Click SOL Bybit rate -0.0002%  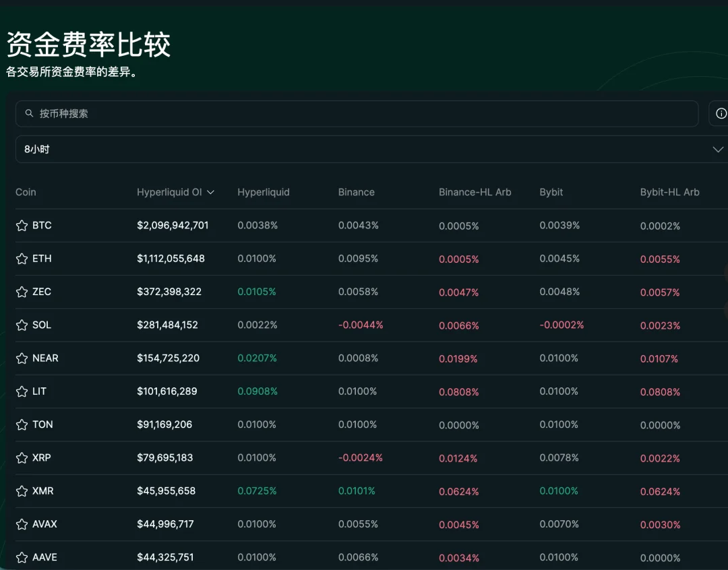click(x=562, y=325)
